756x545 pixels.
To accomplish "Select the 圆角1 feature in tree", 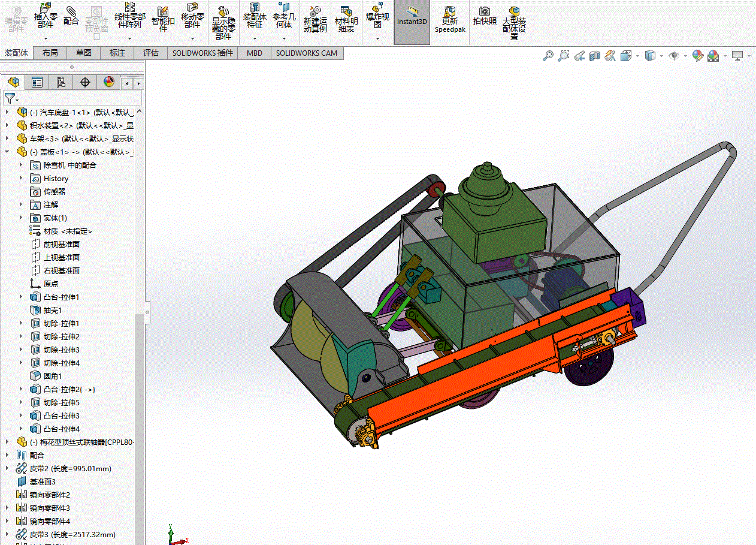I will pos(53,376).
